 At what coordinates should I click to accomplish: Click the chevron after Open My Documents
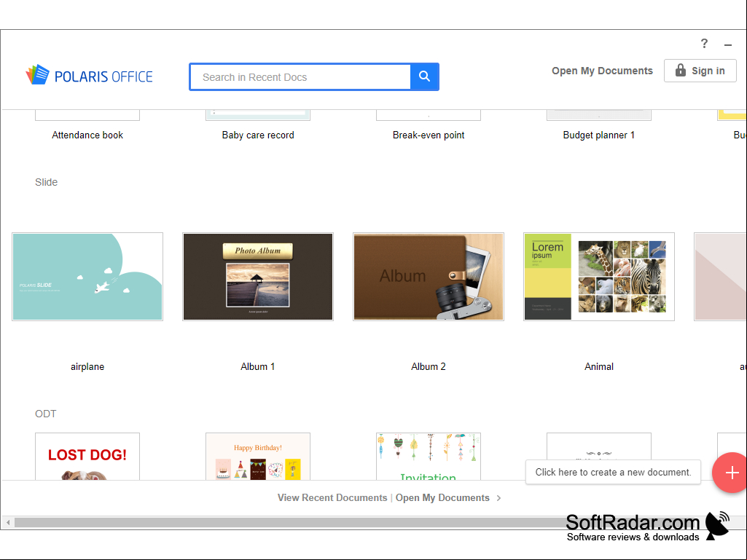[x=498, y=498]
